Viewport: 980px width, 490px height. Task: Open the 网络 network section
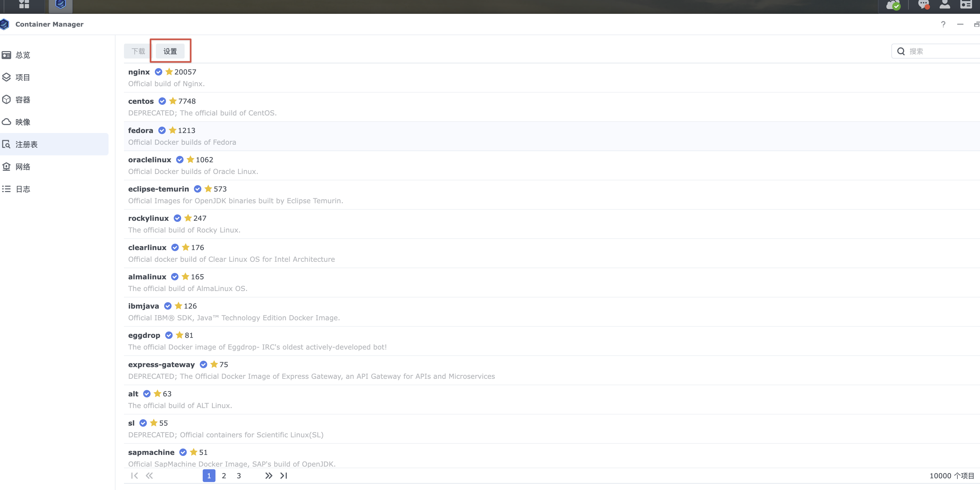point(23,167)
